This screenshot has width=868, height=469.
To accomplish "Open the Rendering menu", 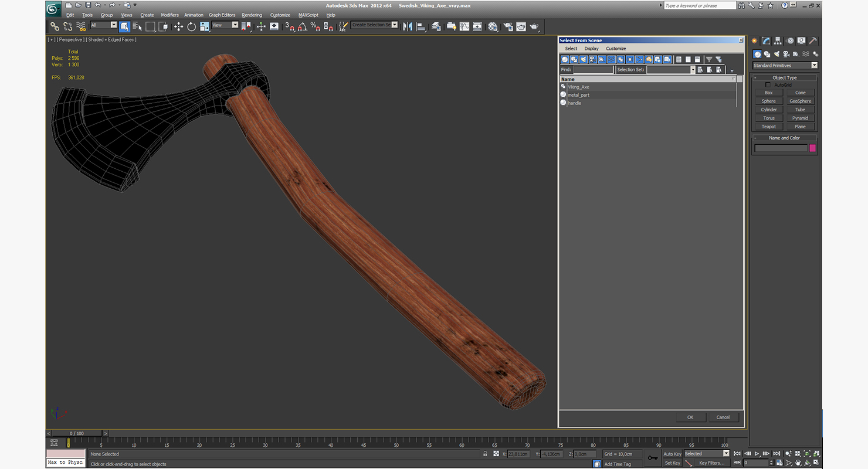I will (x=252, y=15).
